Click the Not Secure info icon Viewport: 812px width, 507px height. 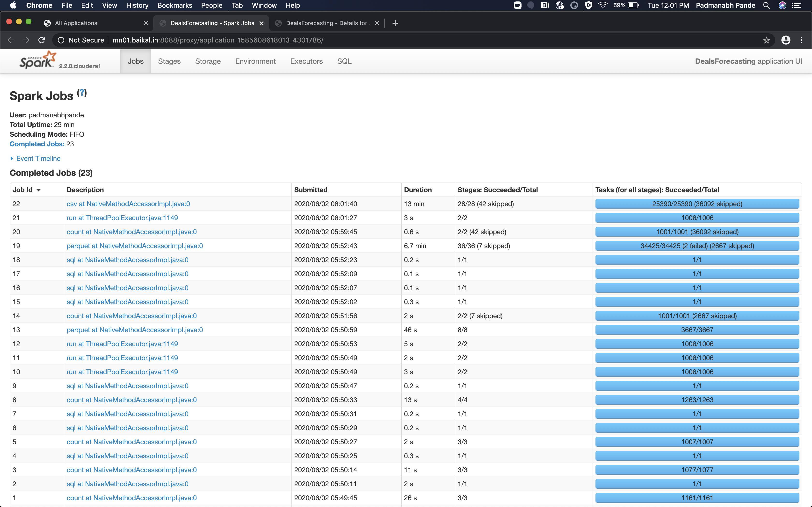pyautogui.click(x=61, y=40)
